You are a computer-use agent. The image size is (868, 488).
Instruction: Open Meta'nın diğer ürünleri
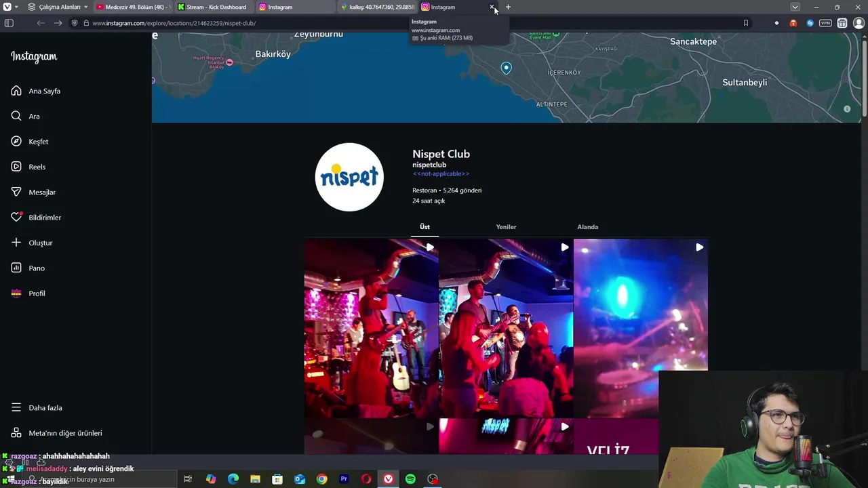[57, 433]
